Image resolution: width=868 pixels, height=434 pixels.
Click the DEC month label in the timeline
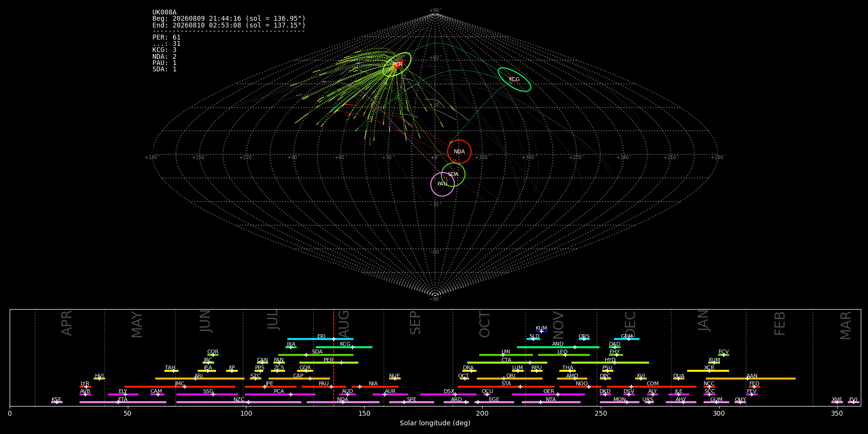630,324
